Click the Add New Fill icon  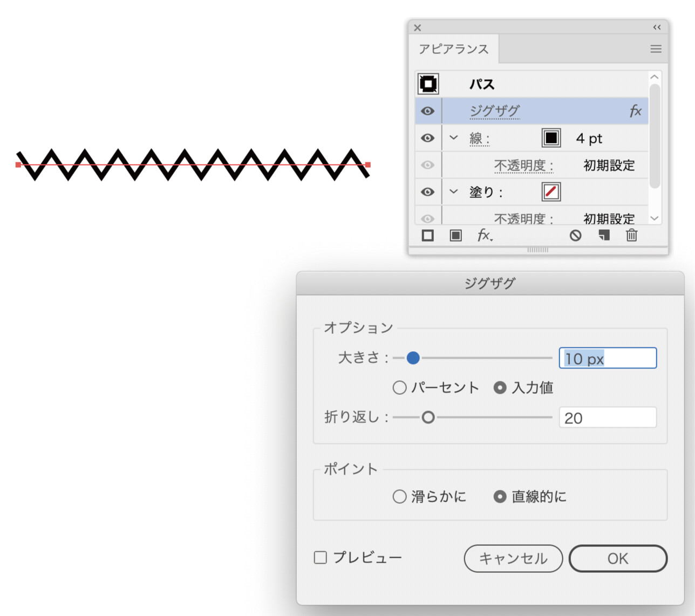pyautogui.click(x=455, y=236)
